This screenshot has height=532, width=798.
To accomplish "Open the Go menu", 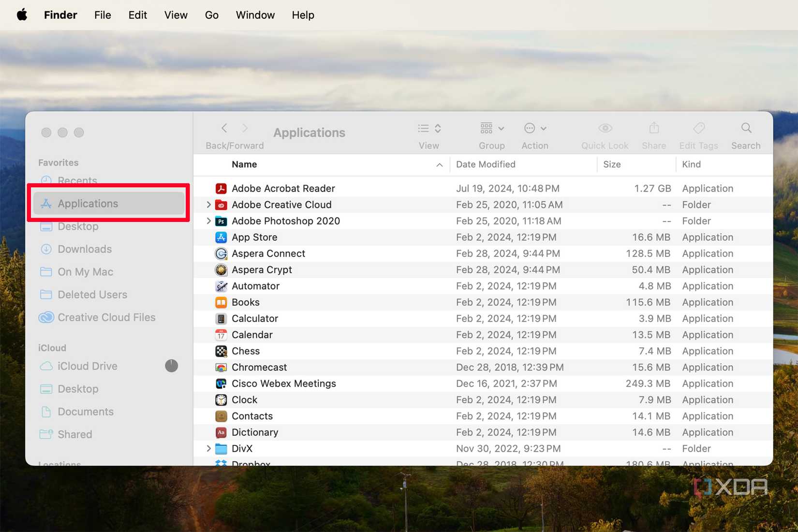I will (x=211, y=15).
